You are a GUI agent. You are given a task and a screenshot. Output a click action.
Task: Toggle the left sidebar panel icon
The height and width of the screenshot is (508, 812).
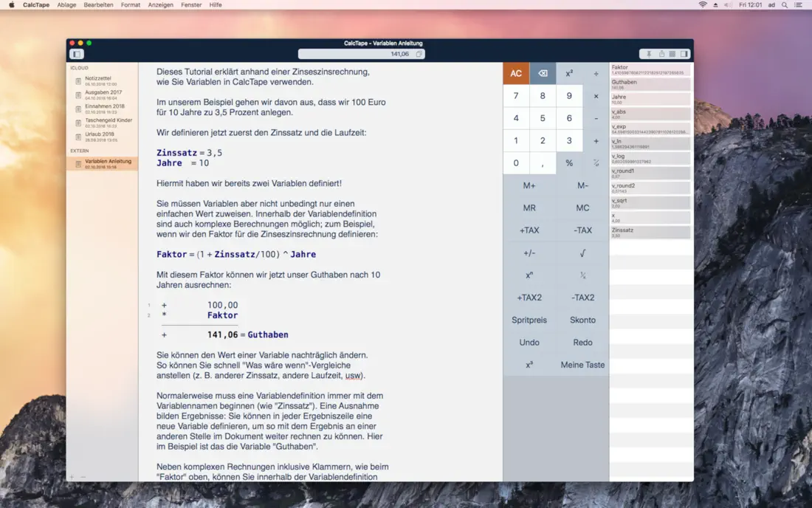(77, 54)
